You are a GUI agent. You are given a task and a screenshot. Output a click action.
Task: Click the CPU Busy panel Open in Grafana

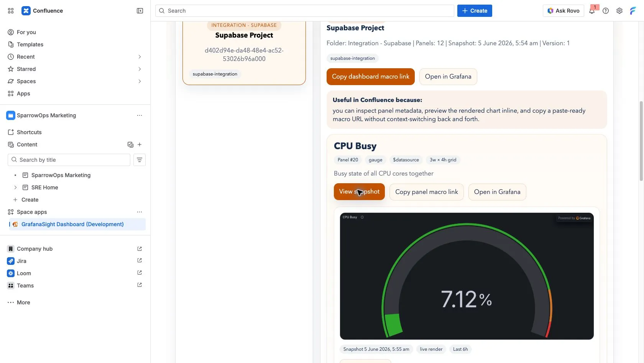(497, 192)
